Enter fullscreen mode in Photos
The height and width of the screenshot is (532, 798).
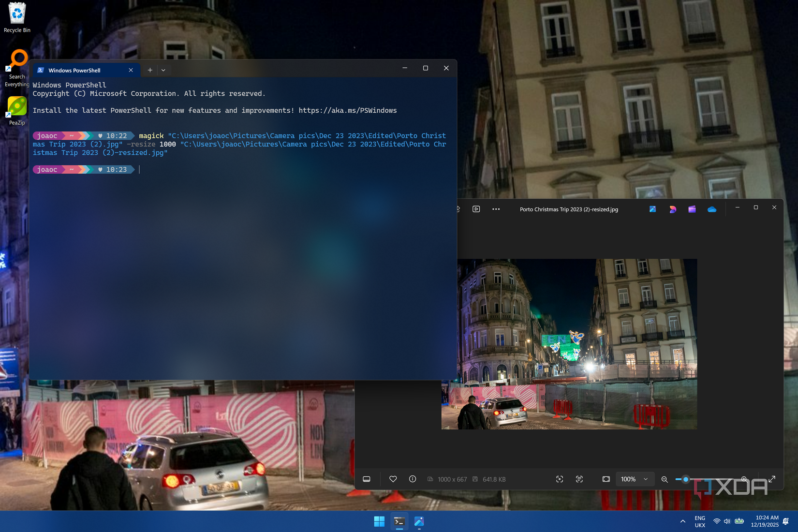(772, 479)
